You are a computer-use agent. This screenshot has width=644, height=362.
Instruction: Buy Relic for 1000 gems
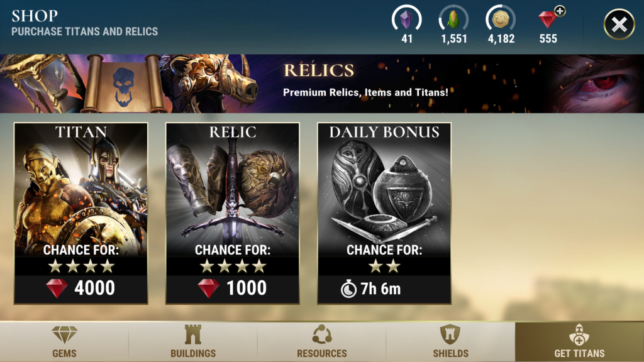pos(233,288)
